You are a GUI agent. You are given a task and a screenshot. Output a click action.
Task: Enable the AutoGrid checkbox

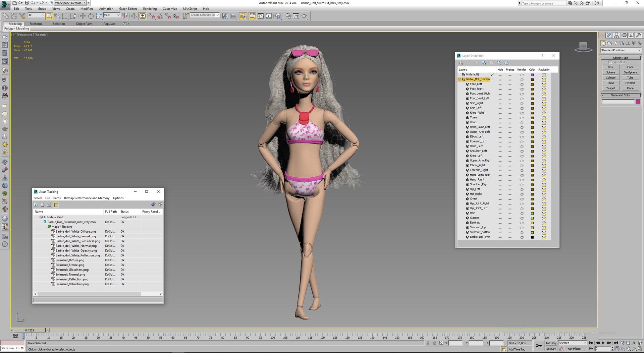[610, 62]
